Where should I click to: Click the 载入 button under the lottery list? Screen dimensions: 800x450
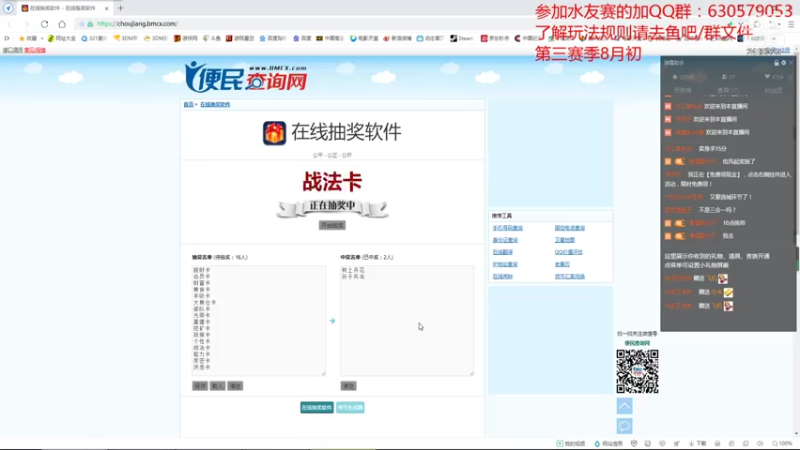click(217, 386)
